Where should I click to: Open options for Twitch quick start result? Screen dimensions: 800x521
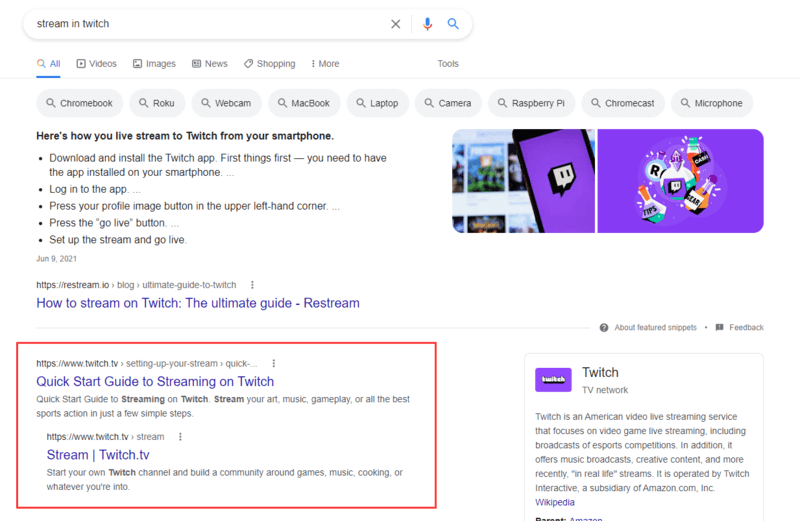274,363
